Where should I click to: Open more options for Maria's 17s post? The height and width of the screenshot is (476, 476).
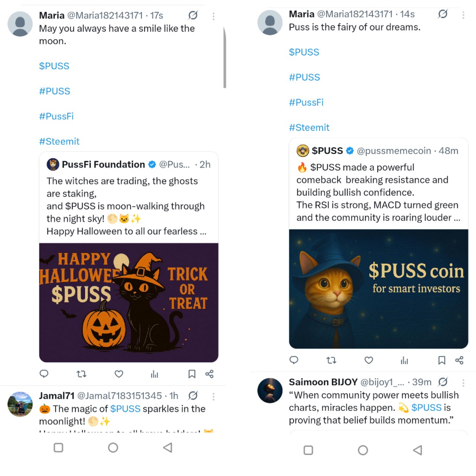click(213, 16)
